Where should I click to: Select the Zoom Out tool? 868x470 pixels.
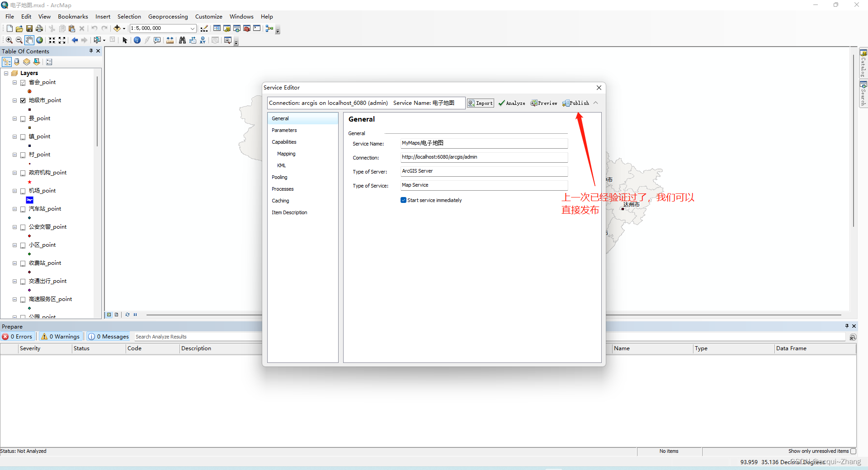coord(19,40)
